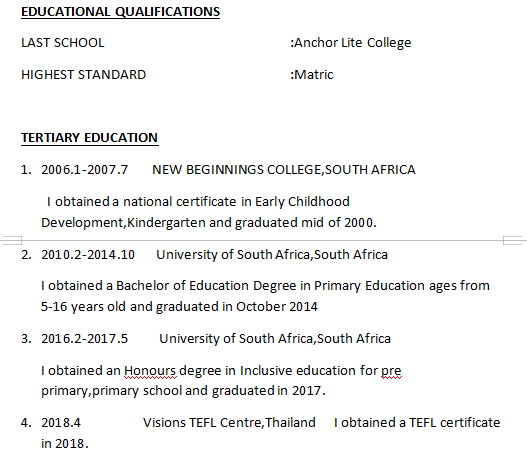Click the TERTIARY EDUCATION heading
This screenshot has height=458, width=527.
coord(89,138)
